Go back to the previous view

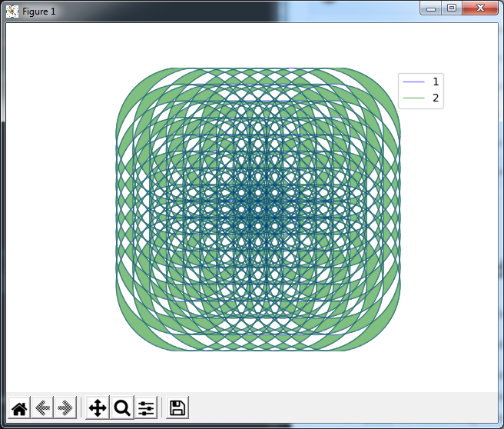click(42, 408)
